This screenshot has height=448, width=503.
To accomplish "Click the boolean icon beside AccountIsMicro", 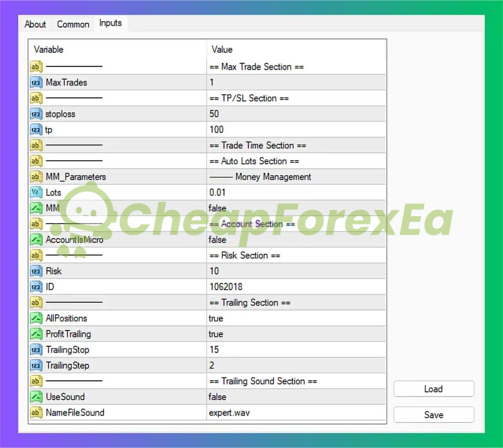I will (x=36, y=240).
